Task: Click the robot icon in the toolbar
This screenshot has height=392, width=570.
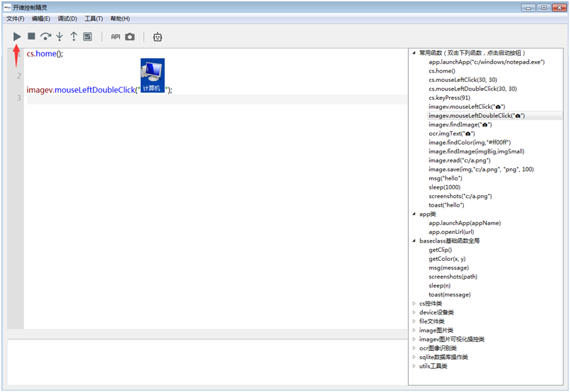Action: click(x=157, y=37)
